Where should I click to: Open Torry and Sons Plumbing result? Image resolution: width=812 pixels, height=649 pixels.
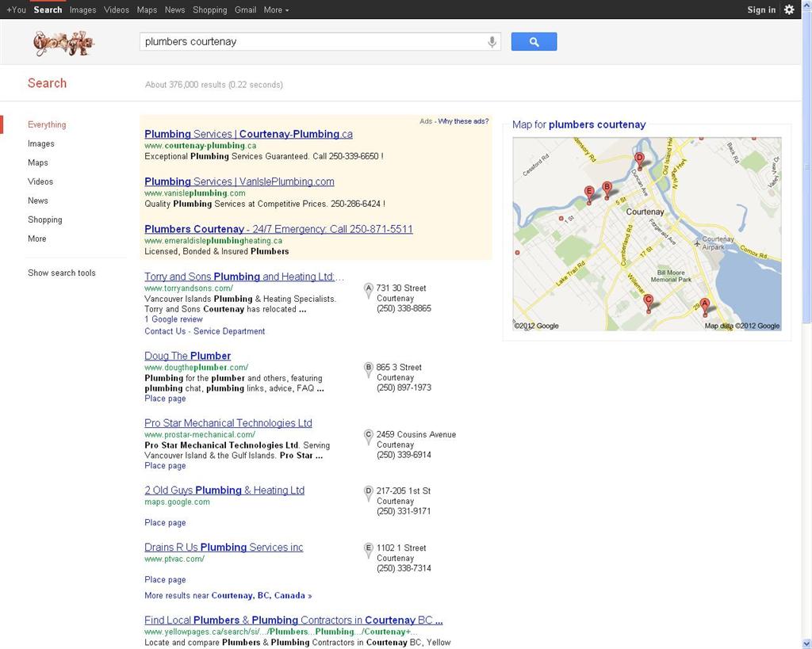pyautogui.click(x=244, y=277)
